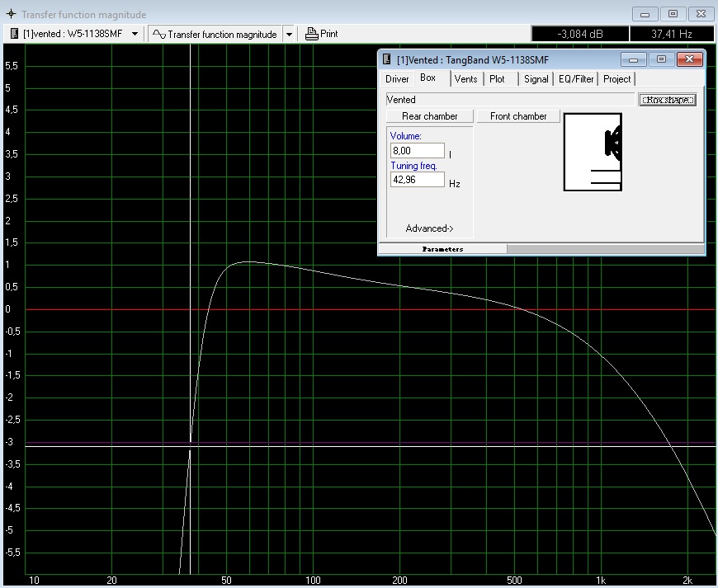718x588 pixels.
Task: Switch to the Project tab
Action: coord(616,79)
